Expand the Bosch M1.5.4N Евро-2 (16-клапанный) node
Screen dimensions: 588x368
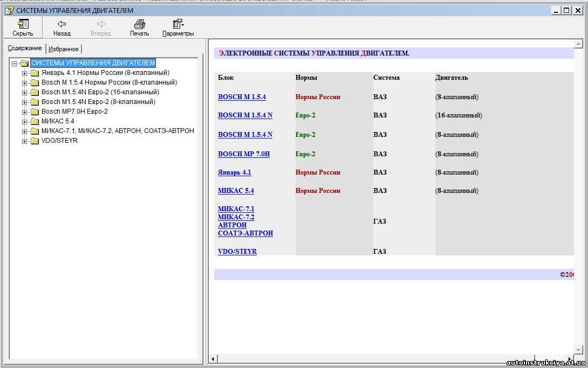[24, 93]
